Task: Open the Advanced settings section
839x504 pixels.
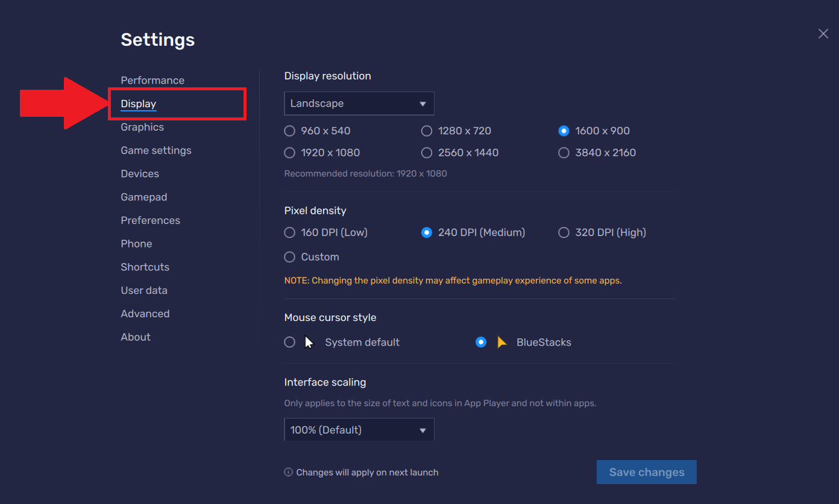Action: click(145, 314)
